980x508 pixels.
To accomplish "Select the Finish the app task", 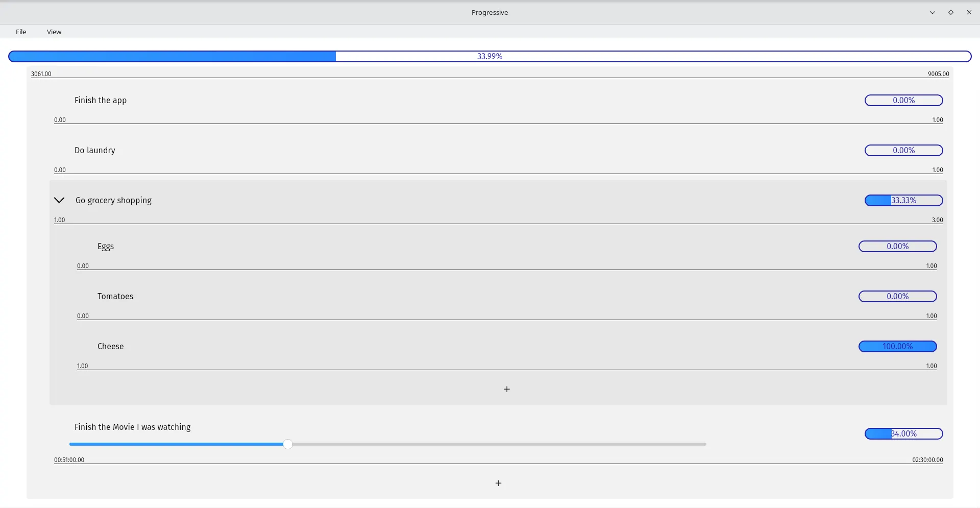I will pyautogui.click(x=101, y=100).
